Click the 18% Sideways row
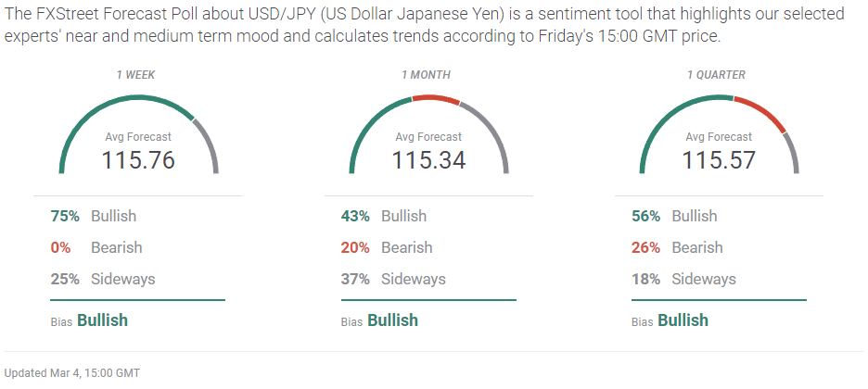Image resolution: width=868 pixels, height=389 pixels. point(683,279)
